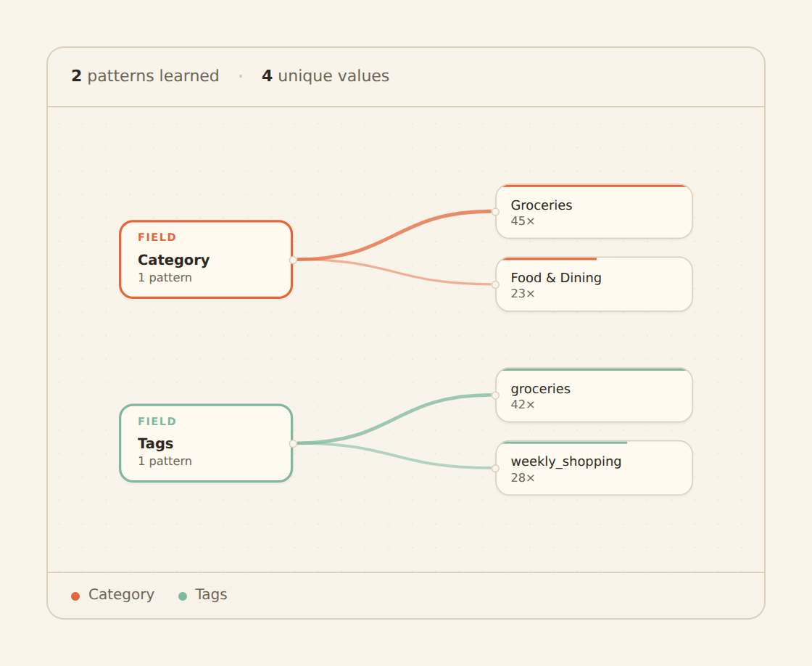The width and height of the screenshot is (812, 666).
Task: Click the 45× count under Groceries
Action: (523, 221)
